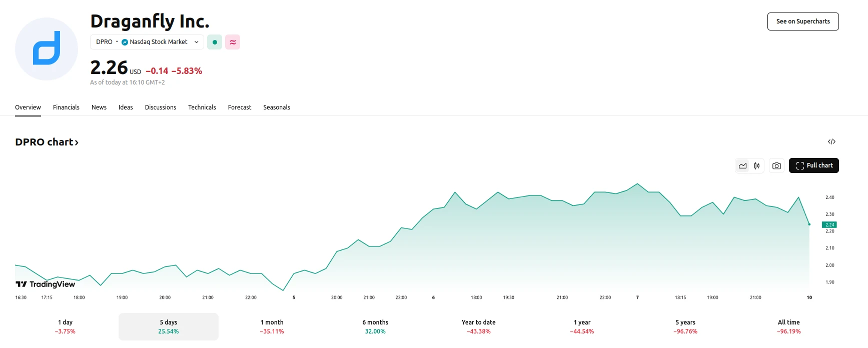Select the All time range
The width and height of the screenshot is (868, 348).
pos(788,326)
